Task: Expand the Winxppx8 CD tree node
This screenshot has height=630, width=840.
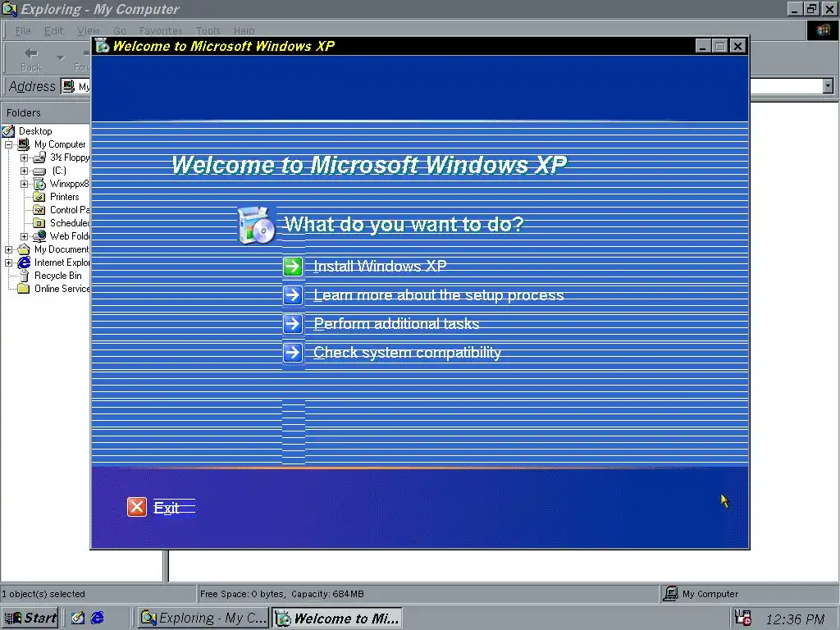Action: tap(24, 184)
